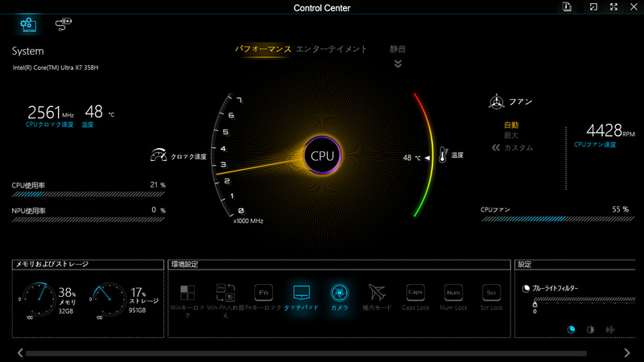Click the left arrow of bottom scrollbar
This screenshot has width=644, height=362.
click(x=21, y=352)
